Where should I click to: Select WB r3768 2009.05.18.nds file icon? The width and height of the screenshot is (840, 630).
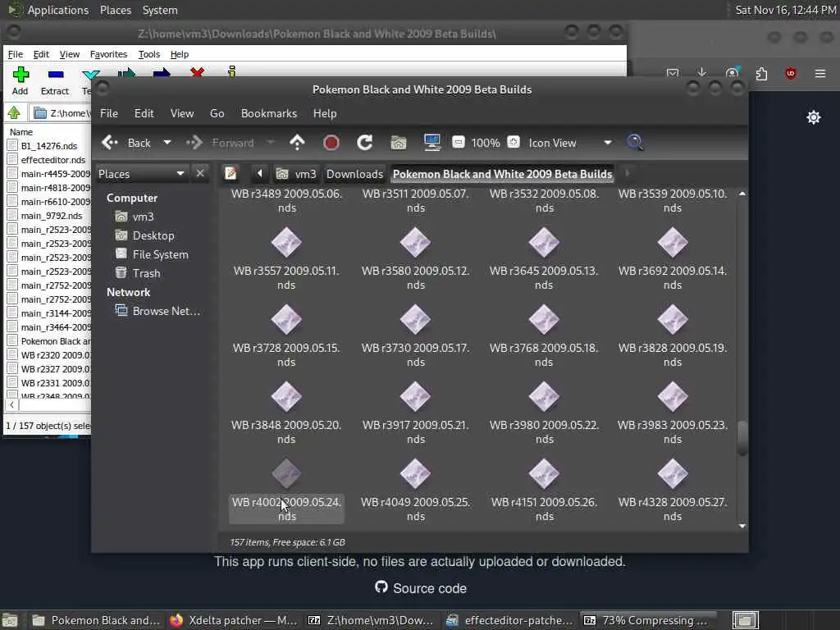click(x=544, y=319)
